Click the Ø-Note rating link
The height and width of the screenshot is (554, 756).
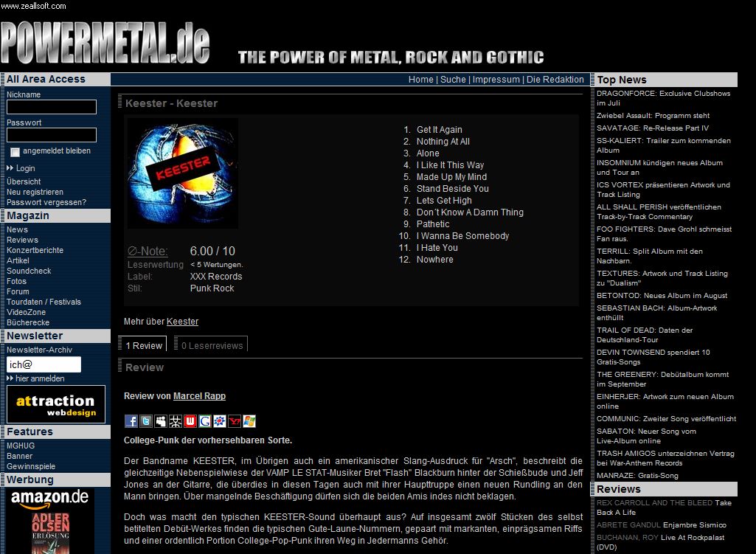pos(148,252)
